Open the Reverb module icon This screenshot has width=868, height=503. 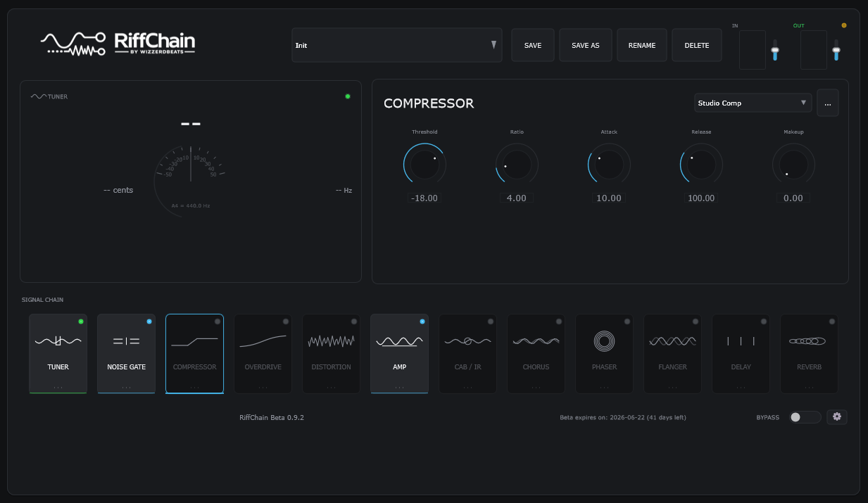tap(809, 341)
